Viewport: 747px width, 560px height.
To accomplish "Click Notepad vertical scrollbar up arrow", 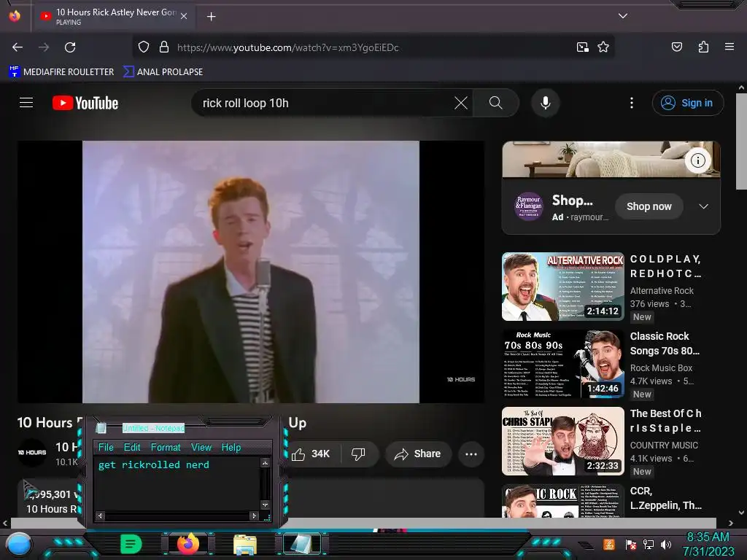I will pos(266,462).
